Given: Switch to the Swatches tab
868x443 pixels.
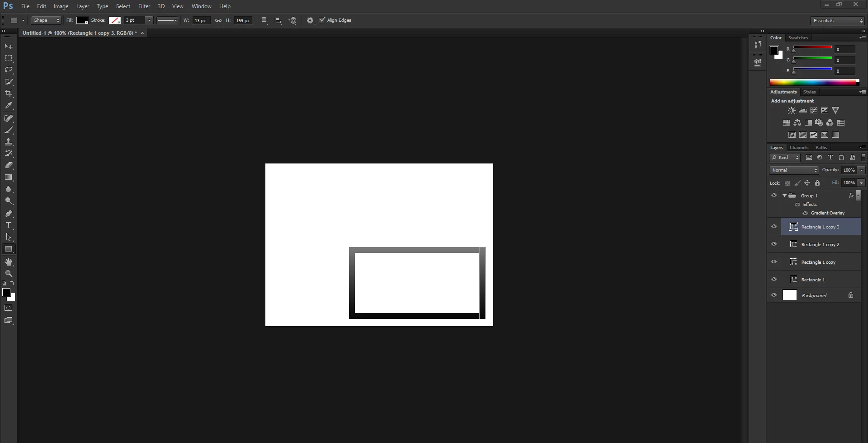Looking at the screenshot, I should [798, 38].
